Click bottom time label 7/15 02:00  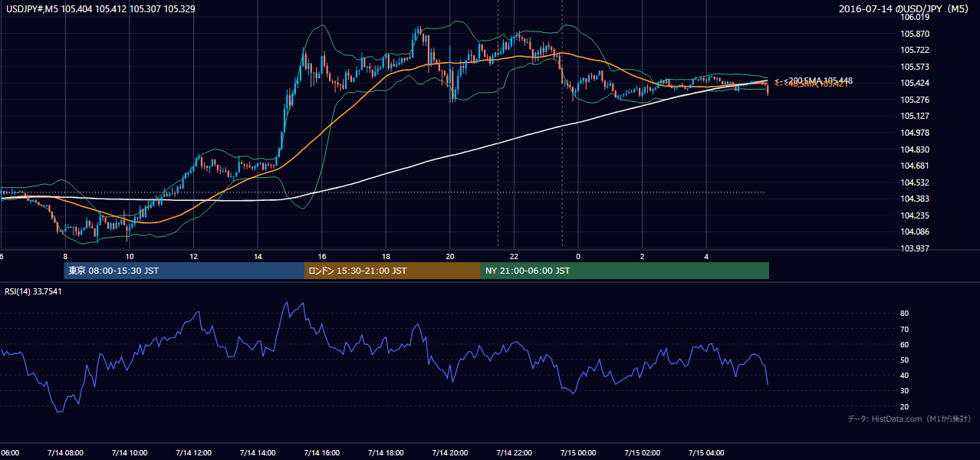(x=642, y=452)
